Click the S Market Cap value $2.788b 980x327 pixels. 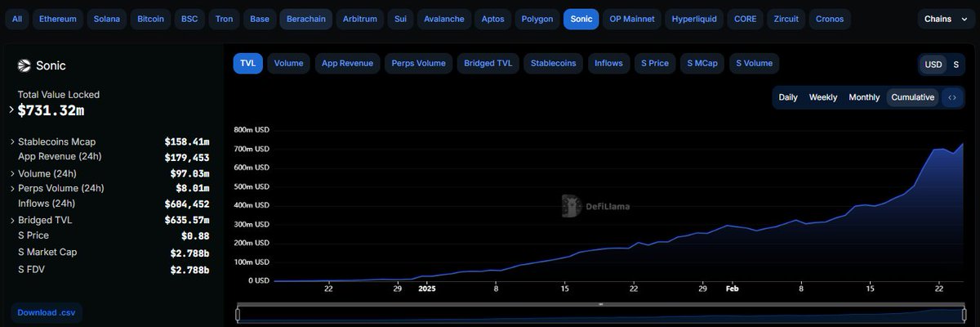189,253
